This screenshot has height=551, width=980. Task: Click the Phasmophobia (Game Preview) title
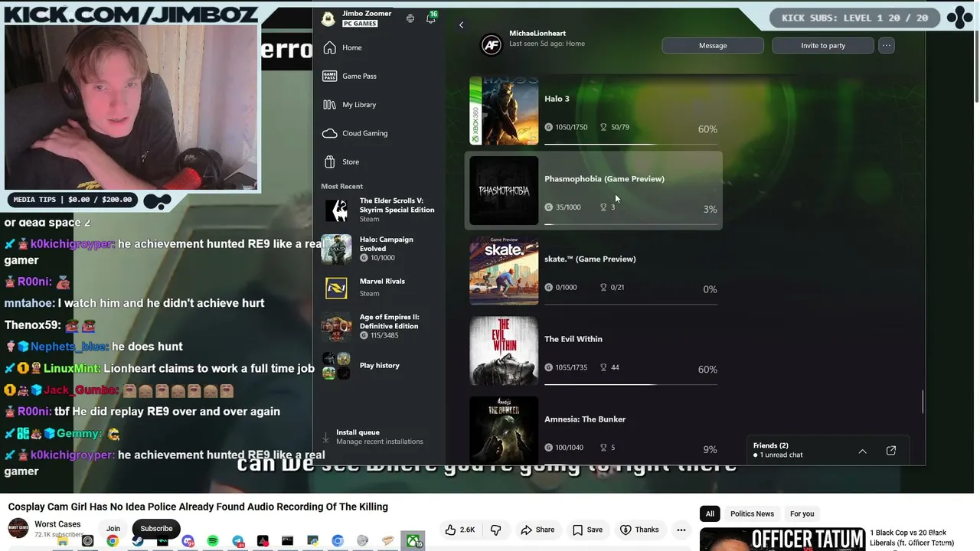604,179
